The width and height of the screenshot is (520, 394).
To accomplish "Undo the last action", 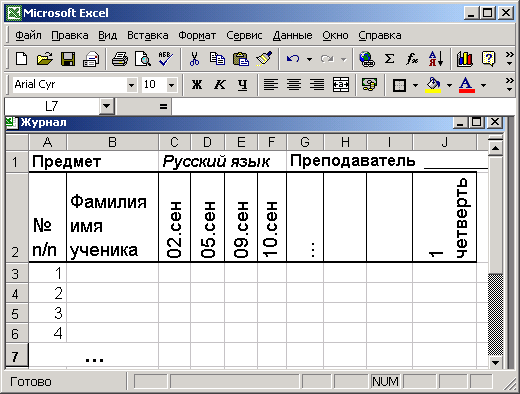I will pos(293,59).
